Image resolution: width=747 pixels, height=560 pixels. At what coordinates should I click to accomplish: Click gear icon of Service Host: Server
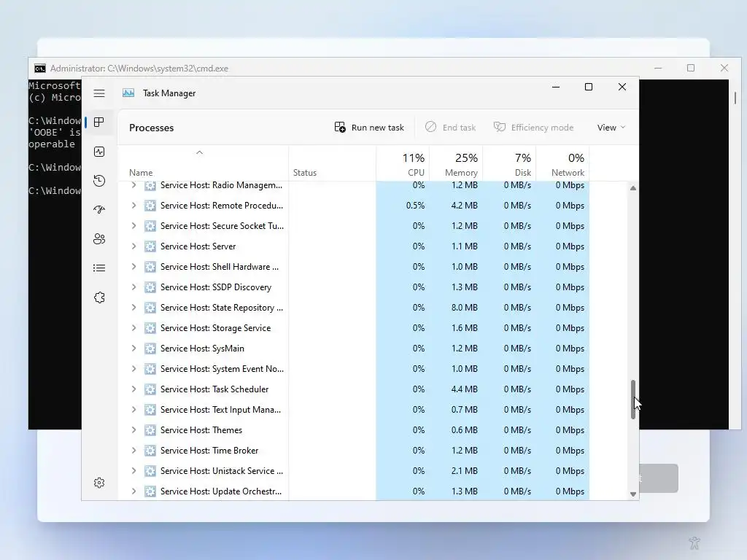[150, 246]
